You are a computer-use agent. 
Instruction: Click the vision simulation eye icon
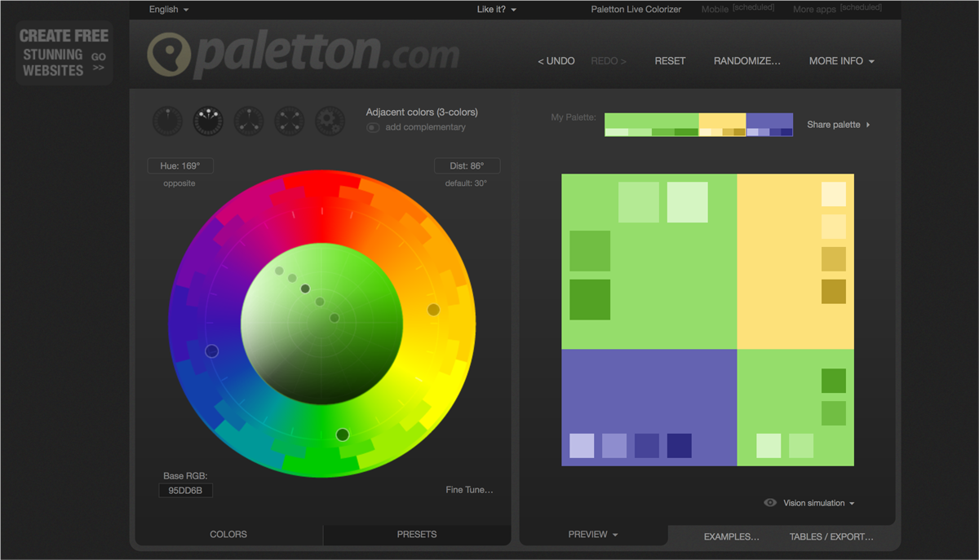coord(769,503)
